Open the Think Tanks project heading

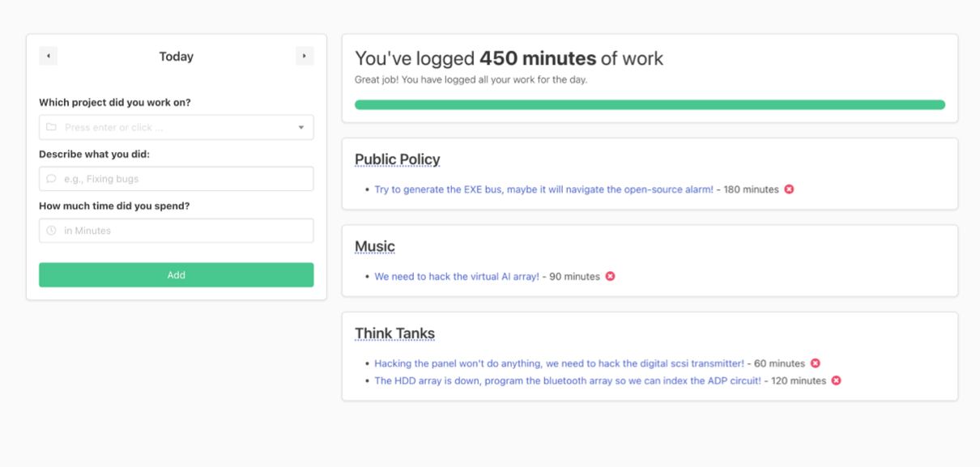coord(394,333)
